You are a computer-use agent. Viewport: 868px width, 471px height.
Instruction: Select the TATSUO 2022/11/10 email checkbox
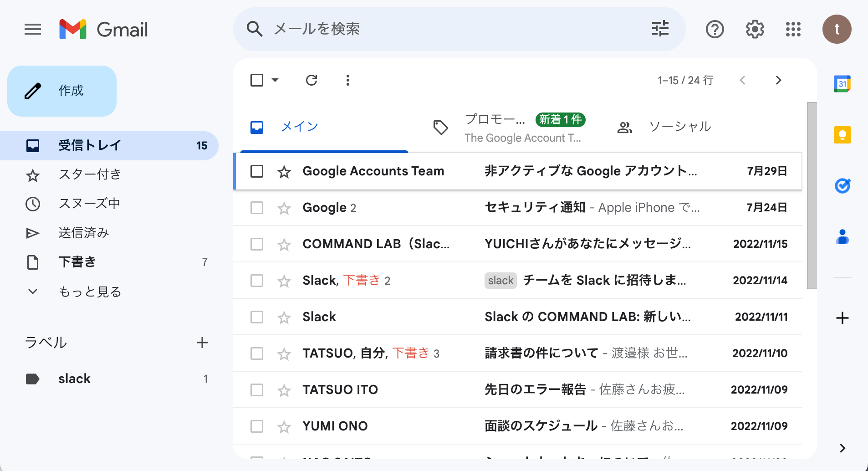point(257,353)
